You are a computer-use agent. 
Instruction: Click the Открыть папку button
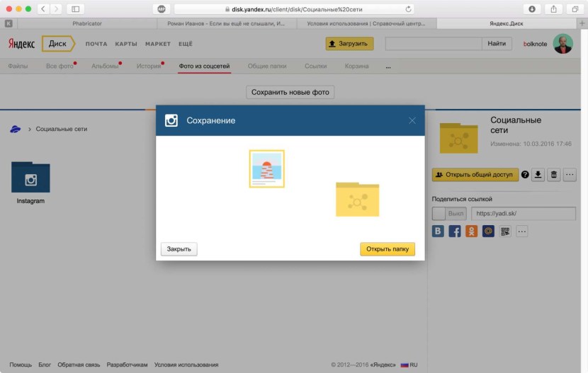click(388, 249)
